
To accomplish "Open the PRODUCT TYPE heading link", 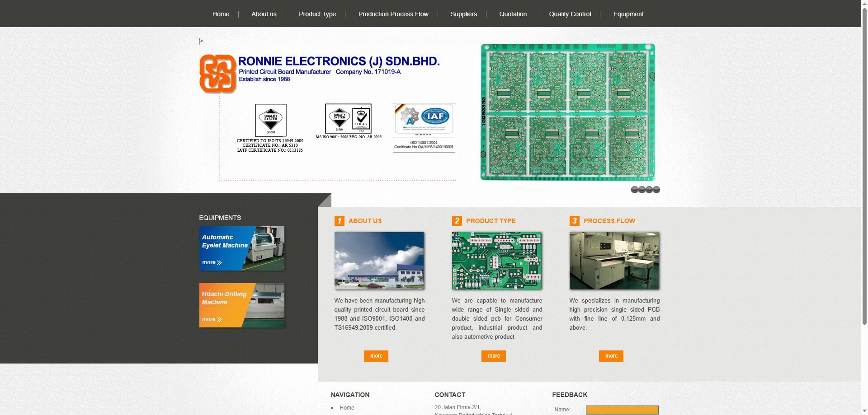I will [x=491, y=221].
